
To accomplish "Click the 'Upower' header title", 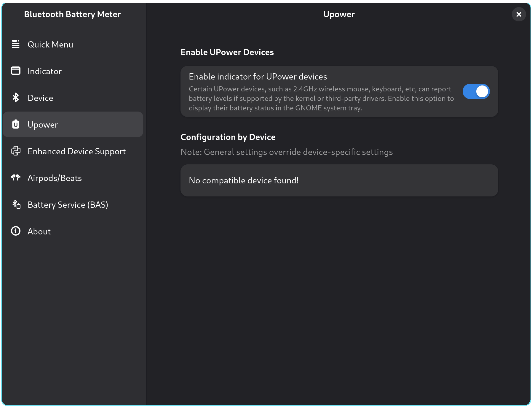I will click(339, 14).
